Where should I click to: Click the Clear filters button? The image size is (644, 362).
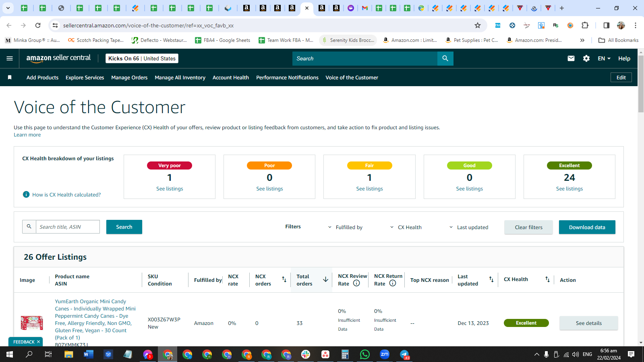528,227
